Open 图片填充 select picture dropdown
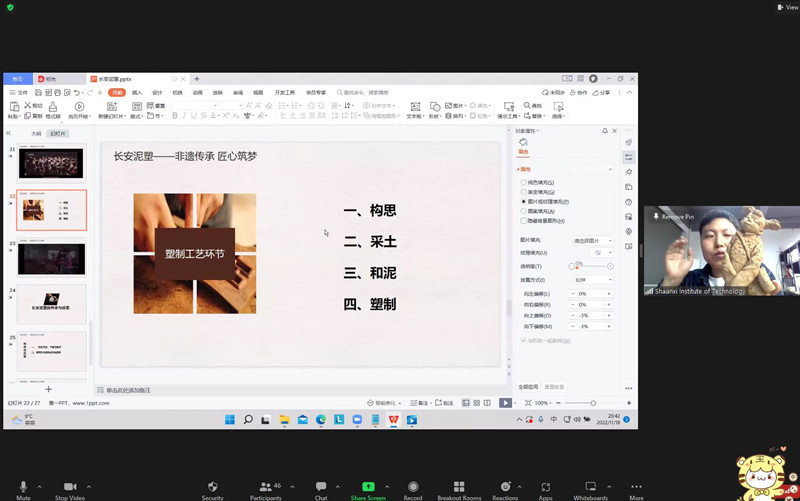 point(592,240)
